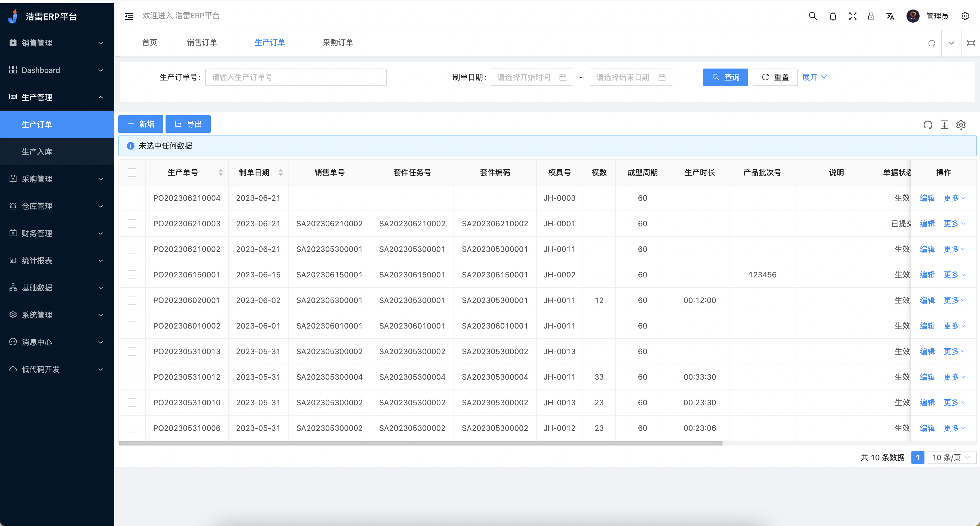Open end date calendar icon
Screen dimensions: 980x526
click(x=661, y=77)
